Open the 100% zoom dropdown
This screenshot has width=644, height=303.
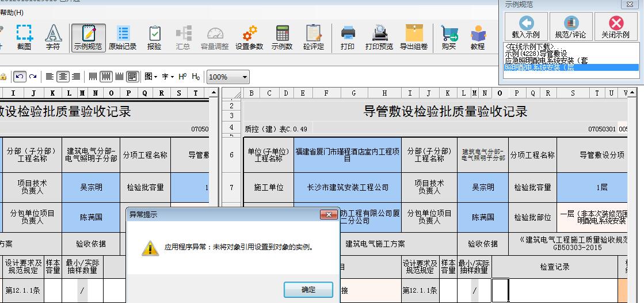pyautogui.click(x=245, y=77)
